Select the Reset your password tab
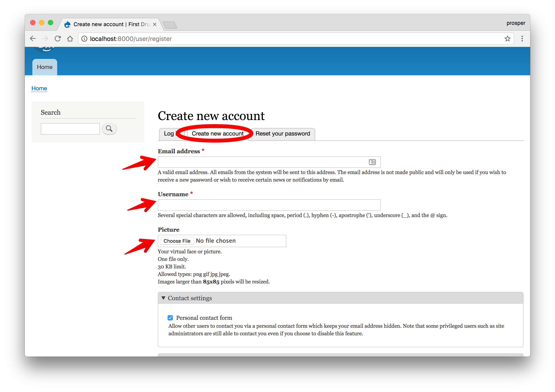This screenshot has width=555, height=392. (x=283, y=134)
